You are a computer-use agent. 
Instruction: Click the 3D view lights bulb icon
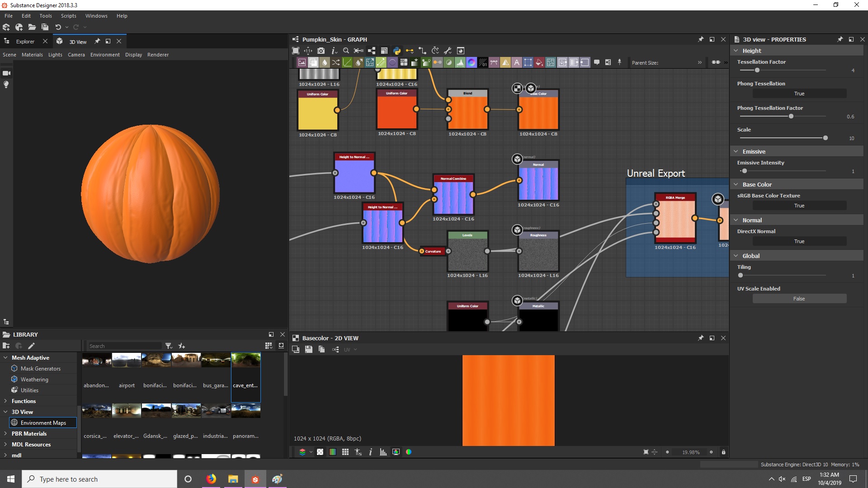tap(6, 84)
